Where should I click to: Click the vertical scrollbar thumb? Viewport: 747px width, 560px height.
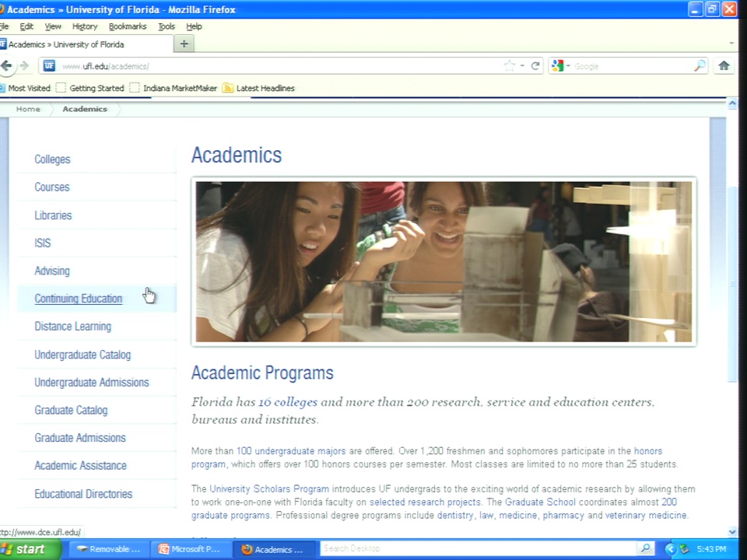(732, 284)
